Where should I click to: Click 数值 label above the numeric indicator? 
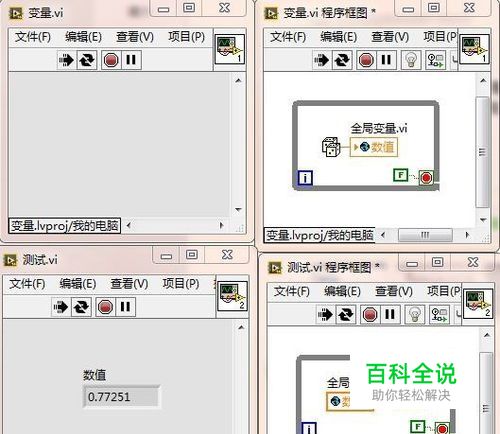tap(94, 375)
